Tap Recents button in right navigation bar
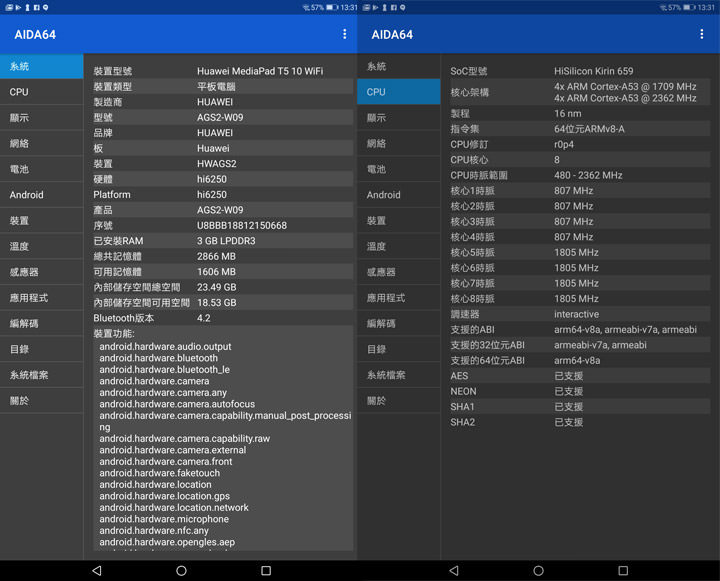 (x=623, y=570)
